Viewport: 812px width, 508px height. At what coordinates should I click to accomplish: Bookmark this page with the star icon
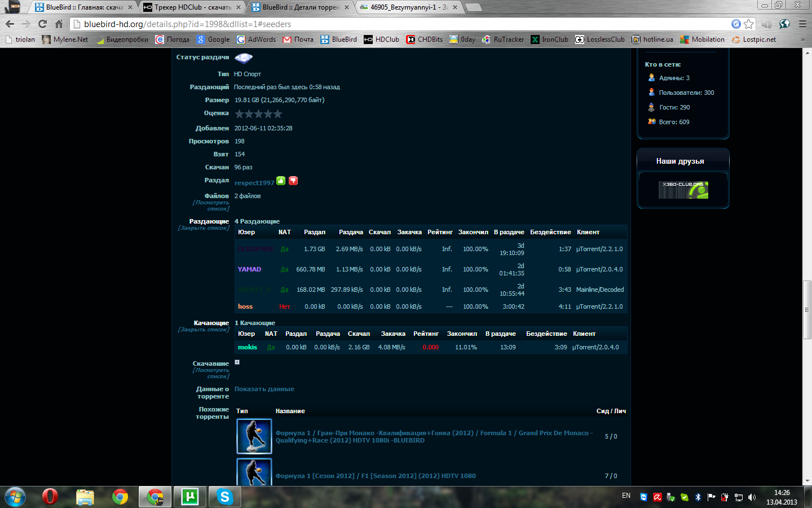point(749,24)
